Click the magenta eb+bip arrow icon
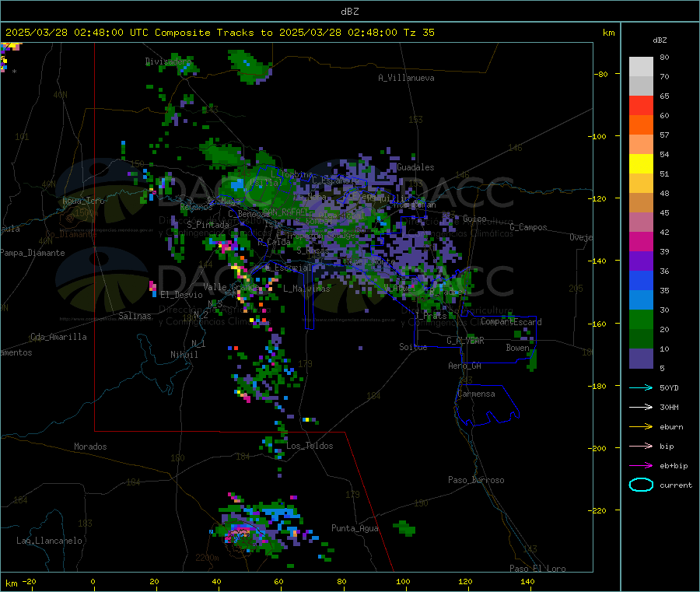The image size is (700, 592). [x=641, y=466]
